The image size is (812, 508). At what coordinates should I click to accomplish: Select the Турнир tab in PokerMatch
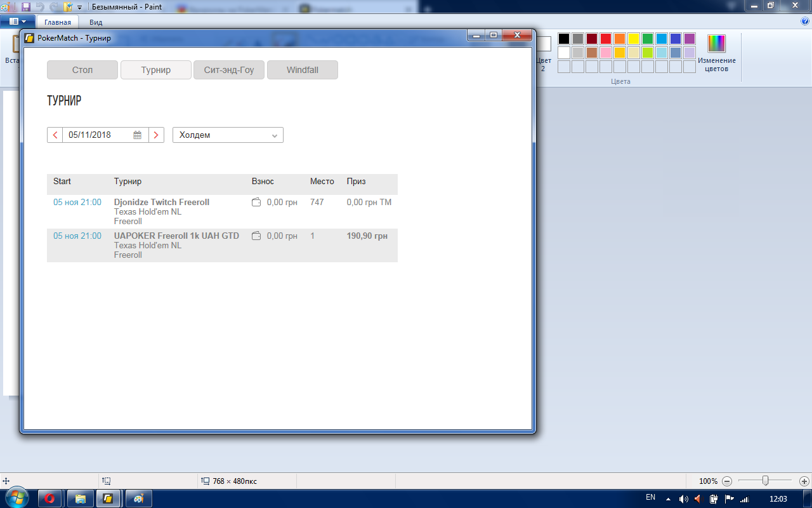click(156, 70)
